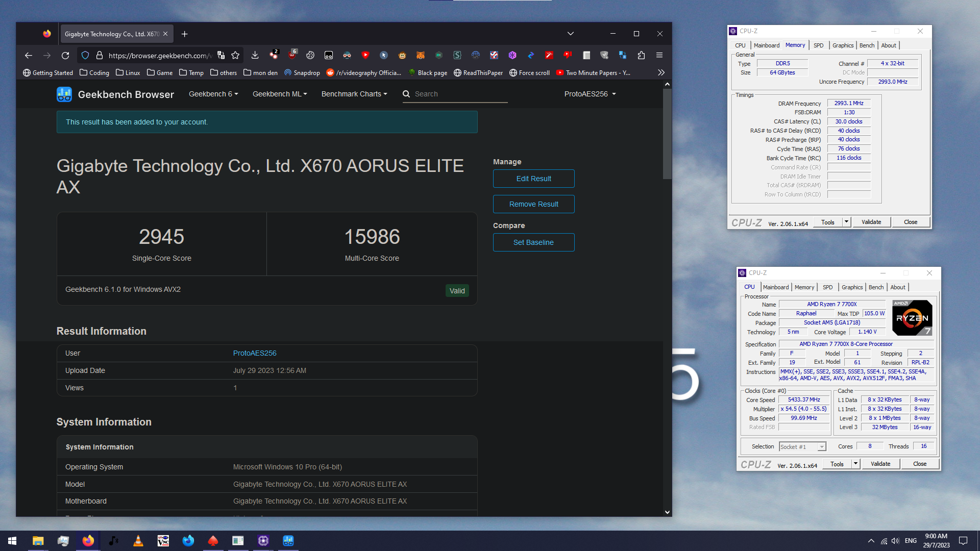This screenshot has height=551, width=980.
Task: Close the Gigabyte Technology browser tab
Action: pos(165,34)
